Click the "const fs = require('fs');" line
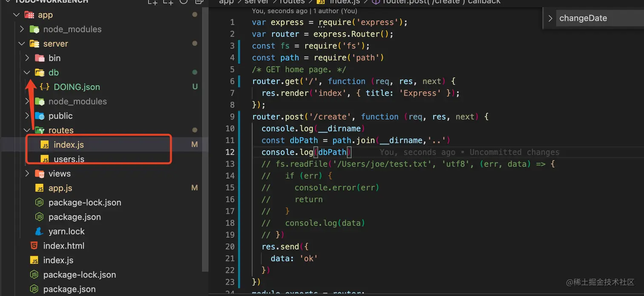Image resolution: width=644 pixels, height=296 pixels. (x=311, y=46)
